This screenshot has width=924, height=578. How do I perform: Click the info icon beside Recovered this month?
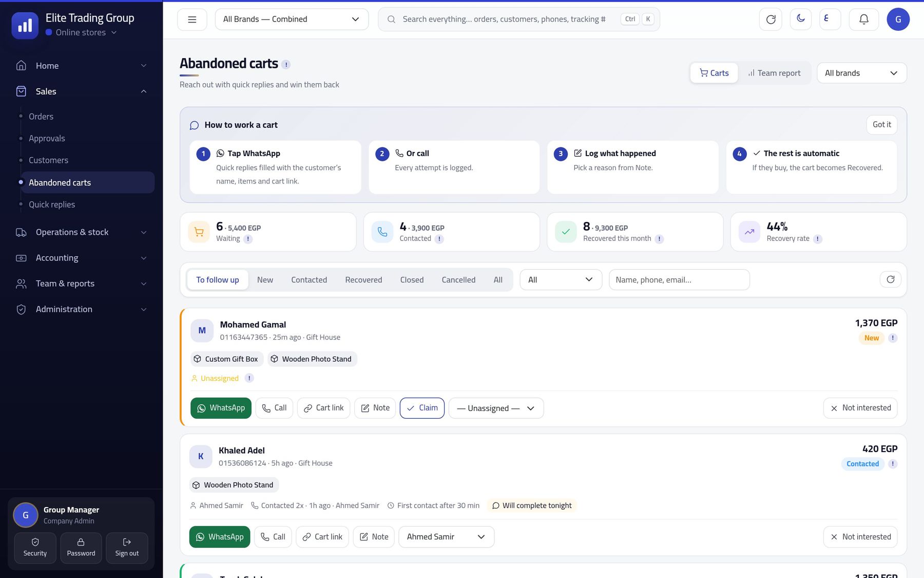coord(660,239)
